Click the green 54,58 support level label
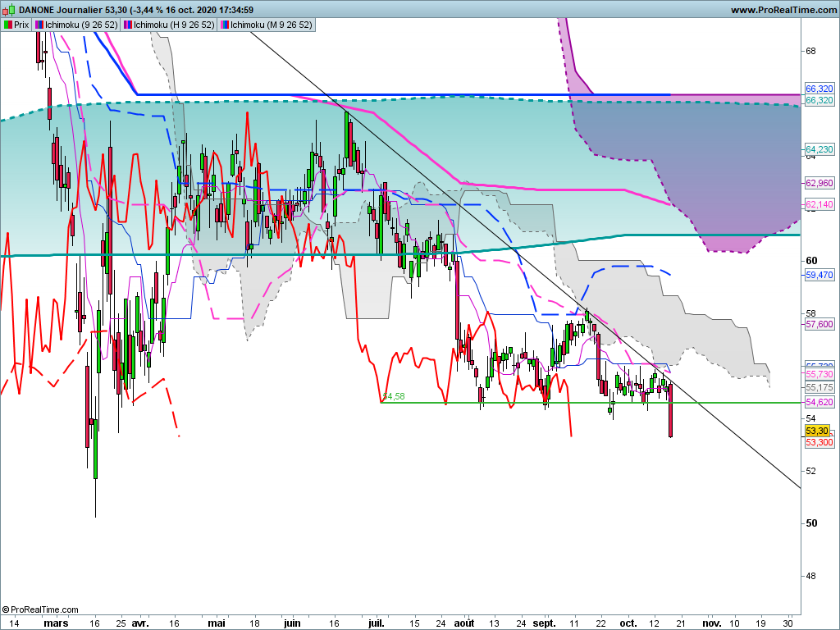The width and height of the screenshot is (840, 630). click(x=394, y=396)
